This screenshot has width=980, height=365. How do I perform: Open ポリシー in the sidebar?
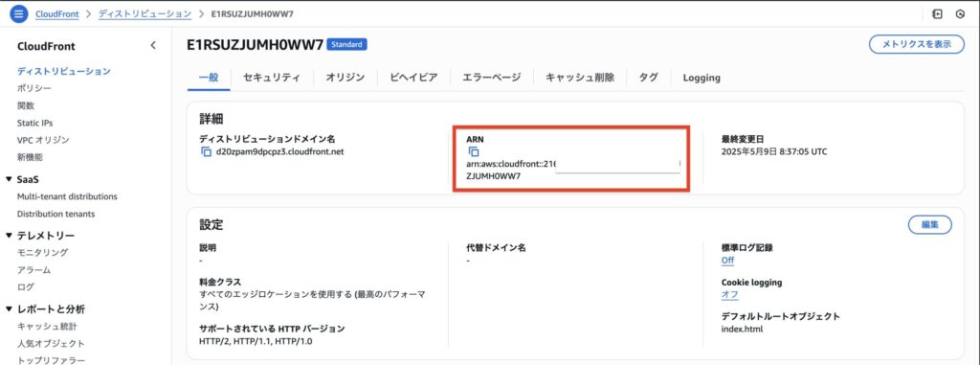pyautogui.click(x=34, y=88)
